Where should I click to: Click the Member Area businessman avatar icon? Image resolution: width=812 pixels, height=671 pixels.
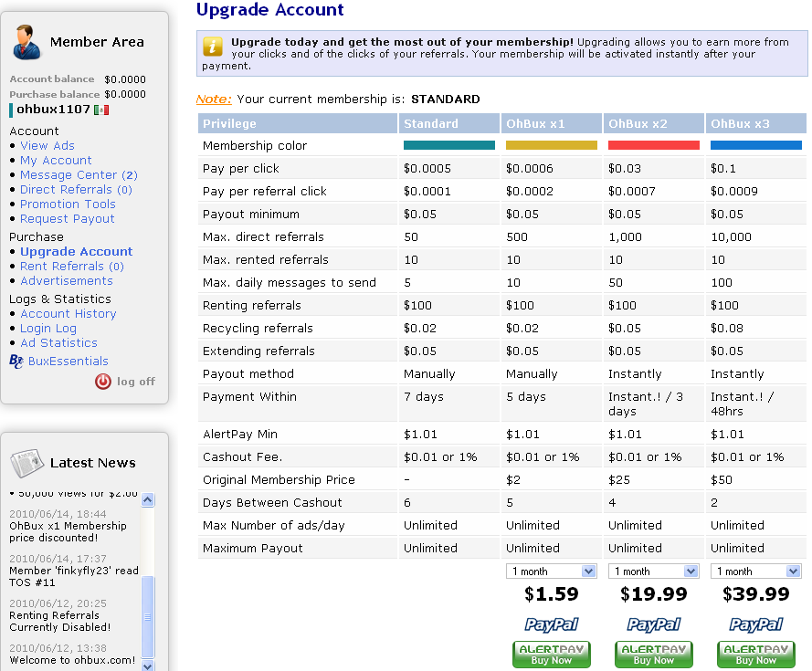coord(26,42)
